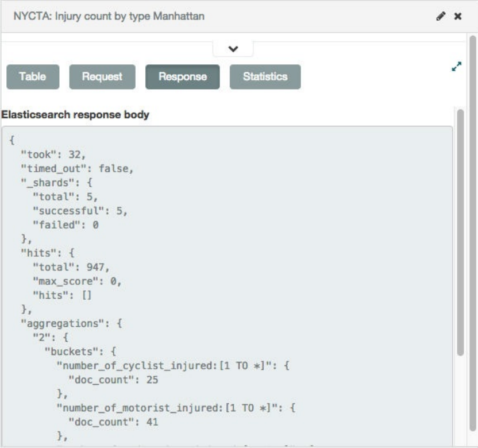Screen dimensions: 478x448
Task: Select the Response button
Action: point(183,77)
